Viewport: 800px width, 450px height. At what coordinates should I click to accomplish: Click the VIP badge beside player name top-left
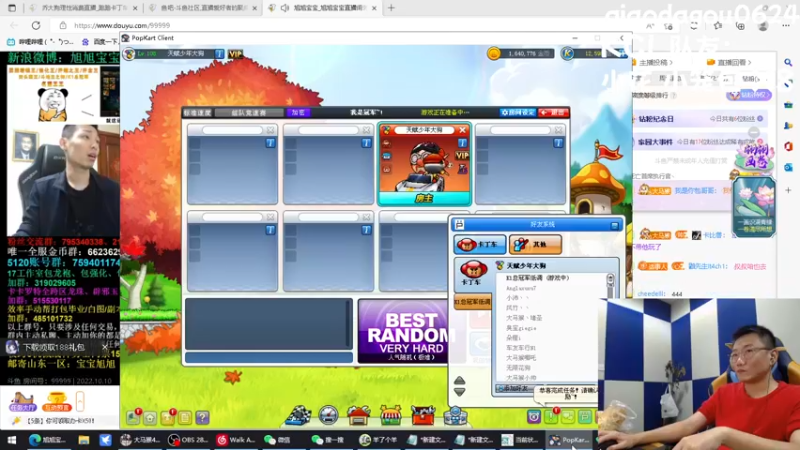coord(235,54)
